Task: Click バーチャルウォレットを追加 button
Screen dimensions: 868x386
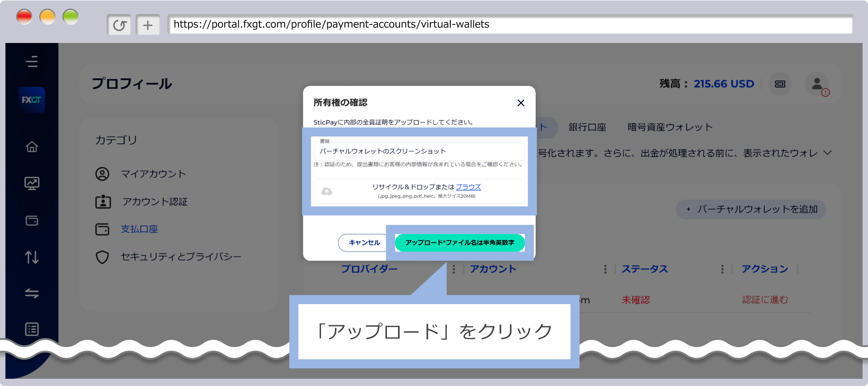Action: tap(751, 209)
